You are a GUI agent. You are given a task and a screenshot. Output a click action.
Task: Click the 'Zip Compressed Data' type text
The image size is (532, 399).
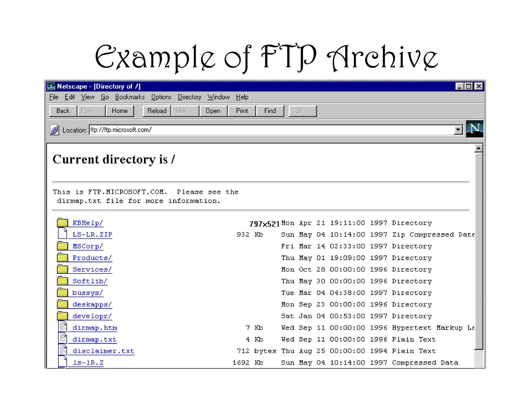pyautogui.click(x=433, y=235)
